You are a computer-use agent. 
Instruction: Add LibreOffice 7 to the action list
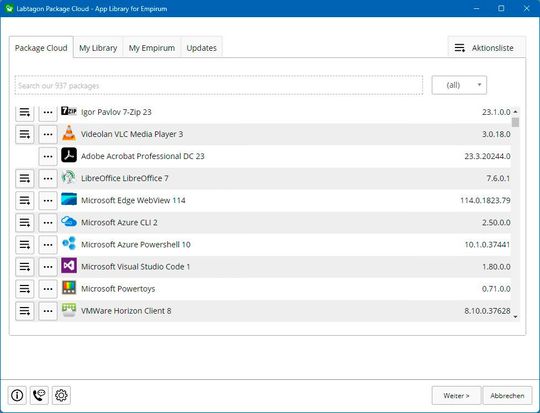24,178
